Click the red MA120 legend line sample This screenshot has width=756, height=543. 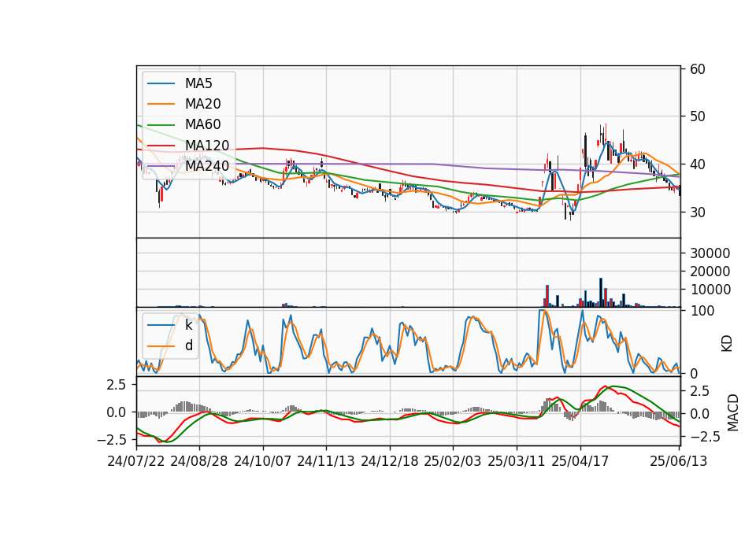(x=161, y=146)
